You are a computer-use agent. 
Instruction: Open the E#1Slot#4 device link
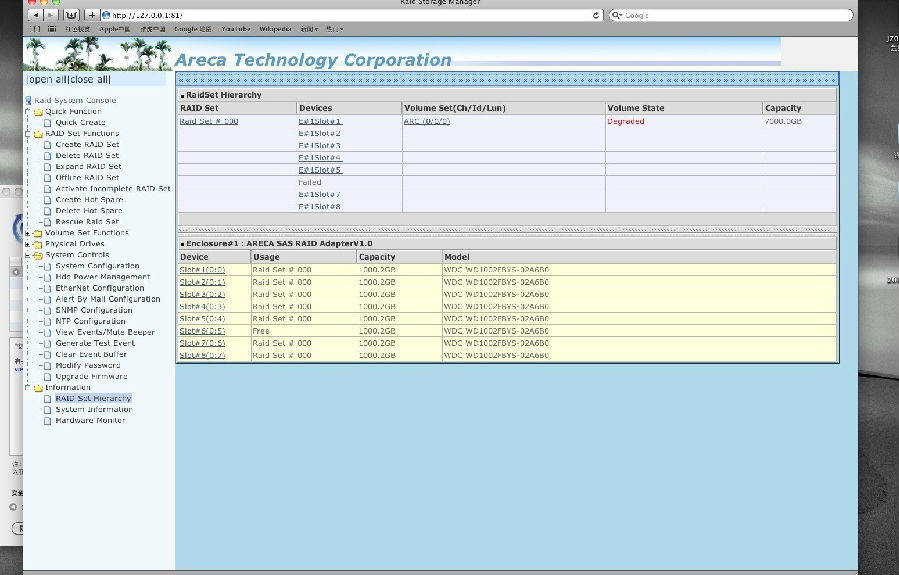[320, 158]
